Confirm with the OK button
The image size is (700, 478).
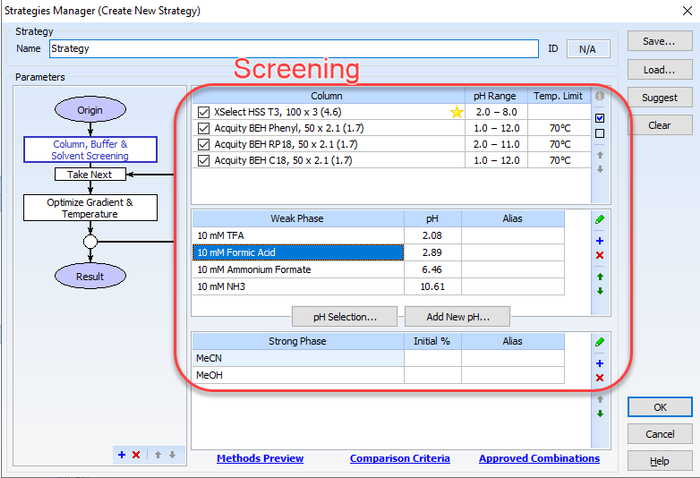click(660, 407)
